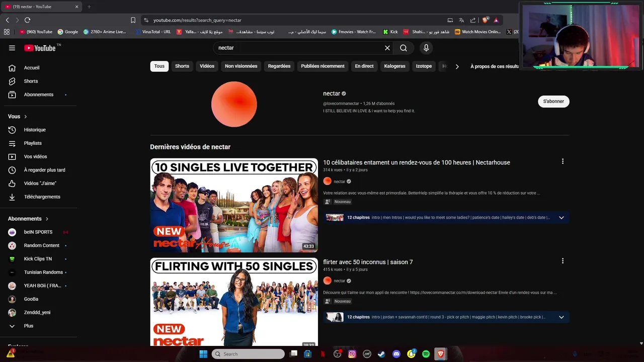Open options menu for flirter avec 50 inconnus
The image size is (644, 362).
(562, 261)
